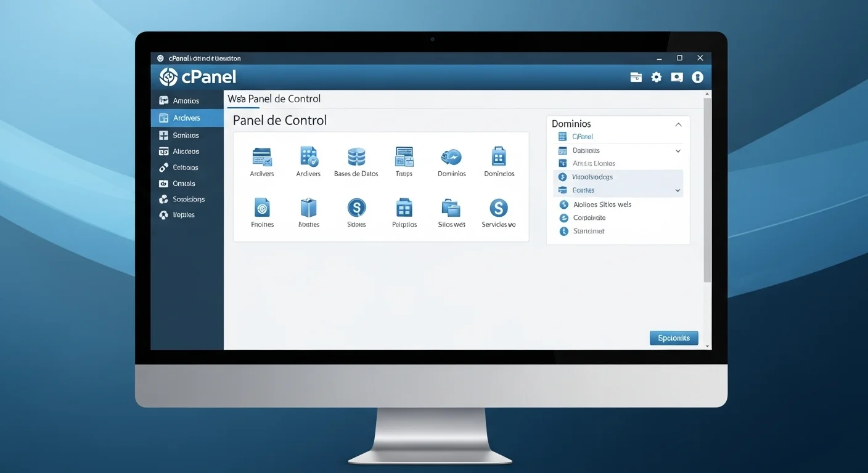Select Aliaceos in the left sidebar

point(187,151)
